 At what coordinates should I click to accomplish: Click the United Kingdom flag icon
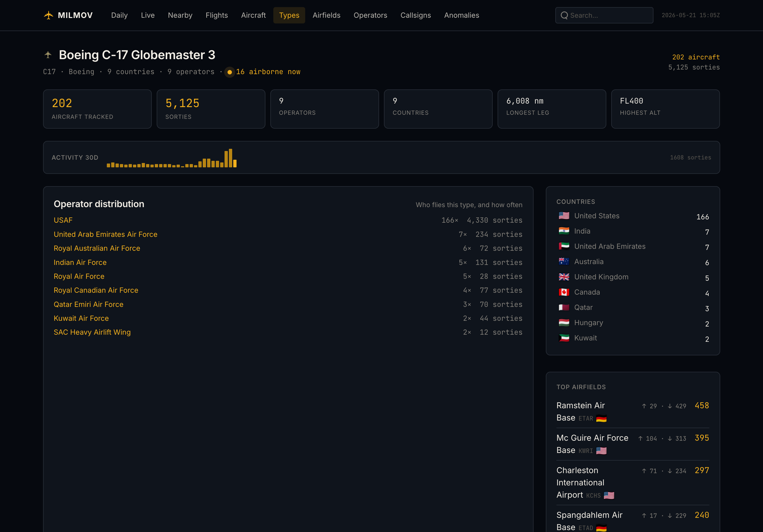[564, 277]
